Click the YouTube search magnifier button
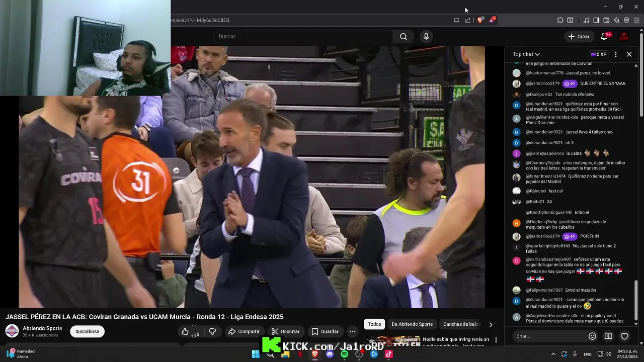The image size is (644, 362). (x=404, y=36)
